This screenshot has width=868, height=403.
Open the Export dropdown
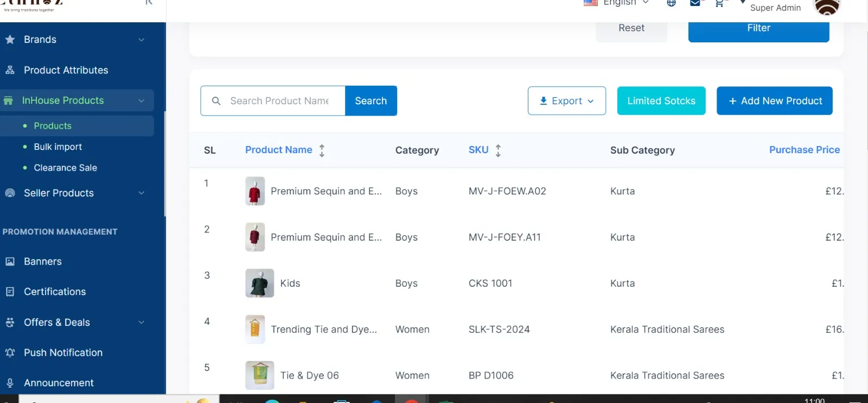tap(567, 100)
